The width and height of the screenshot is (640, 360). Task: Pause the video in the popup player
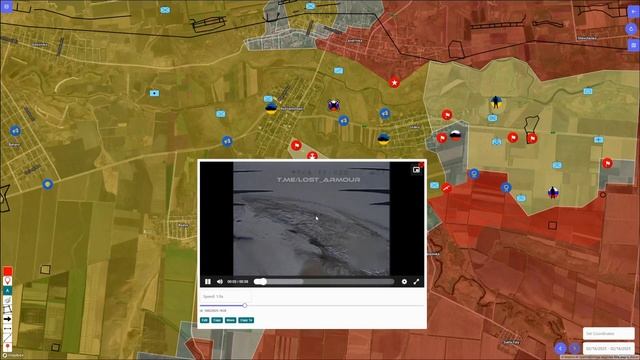(x=208, y=281)
